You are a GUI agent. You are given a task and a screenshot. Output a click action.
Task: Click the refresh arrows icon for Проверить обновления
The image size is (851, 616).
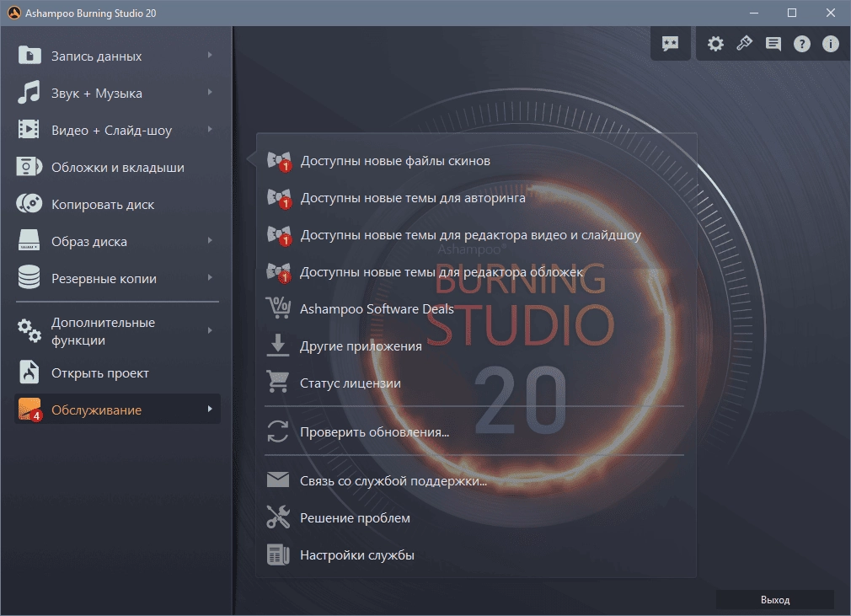point(278,431)
